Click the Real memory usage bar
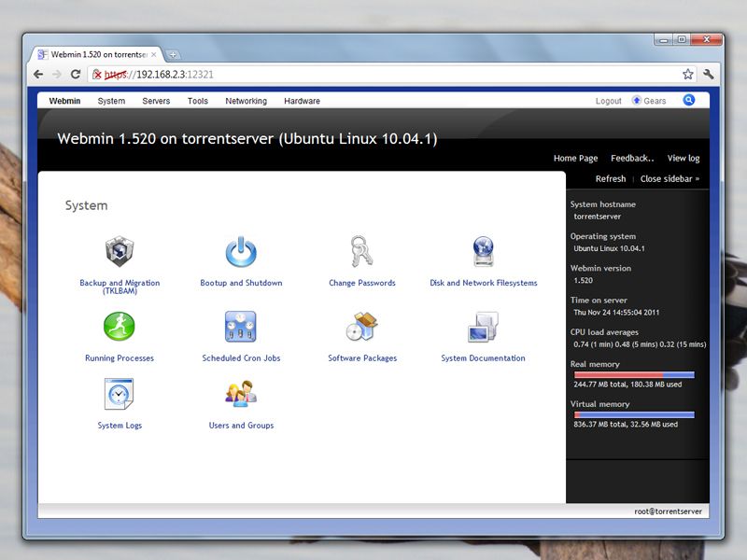Image resolution: width=747 pixels, height=560 pixels. [x=632, y=375]
